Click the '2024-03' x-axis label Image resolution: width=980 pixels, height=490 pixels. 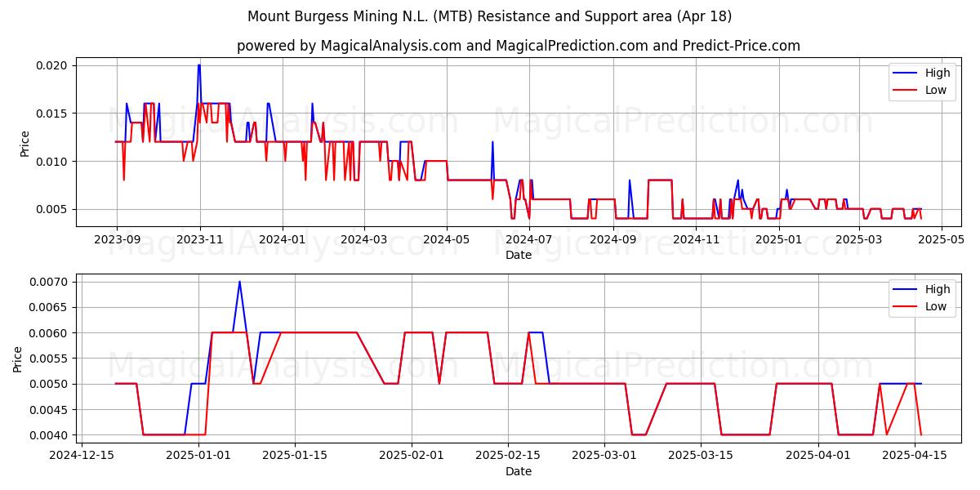pos(364,240)
